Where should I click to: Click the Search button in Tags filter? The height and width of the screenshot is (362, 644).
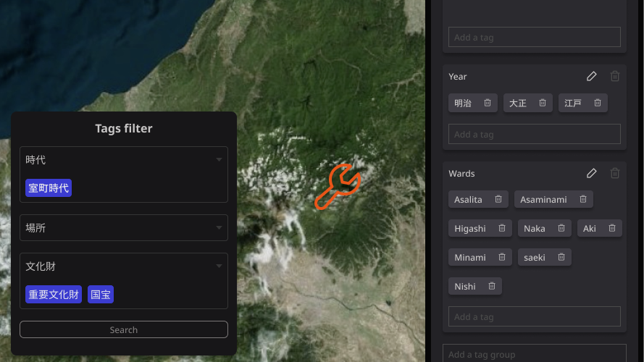[x=124, y=329]
